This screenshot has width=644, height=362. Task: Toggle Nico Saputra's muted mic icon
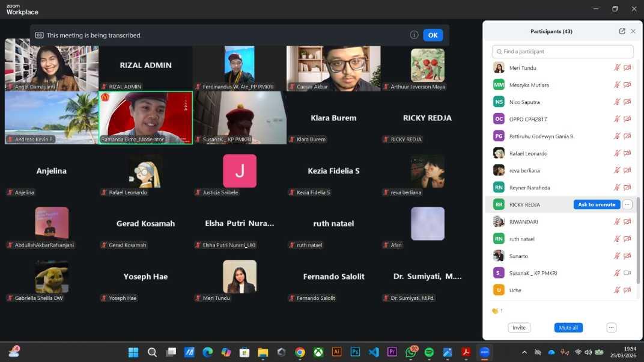(616, 102)
